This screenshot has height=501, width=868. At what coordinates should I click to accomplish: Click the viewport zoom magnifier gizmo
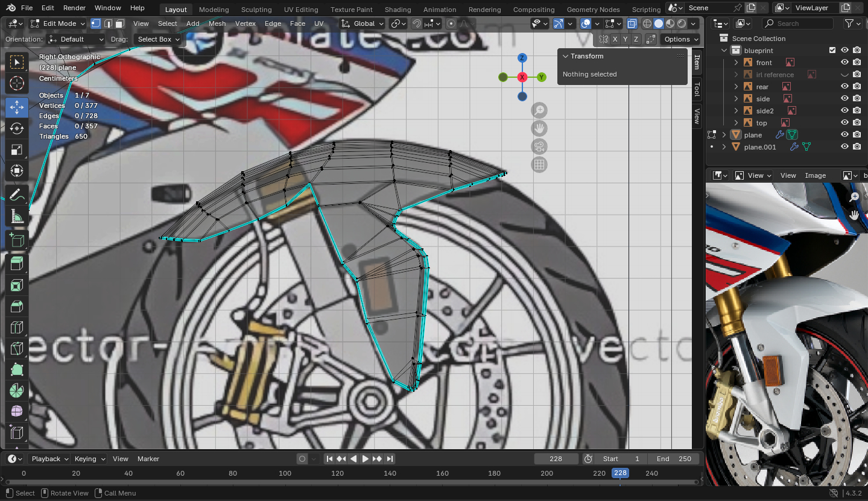click(539, 110)
